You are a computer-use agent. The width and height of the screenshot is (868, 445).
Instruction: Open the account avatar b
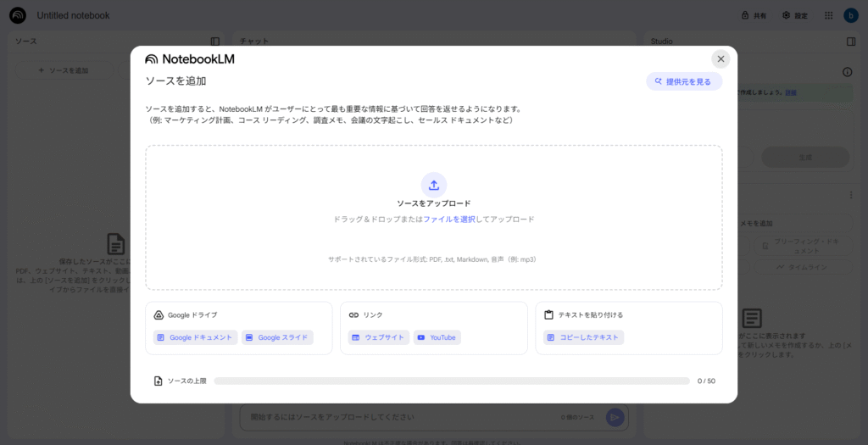(851, 15)
